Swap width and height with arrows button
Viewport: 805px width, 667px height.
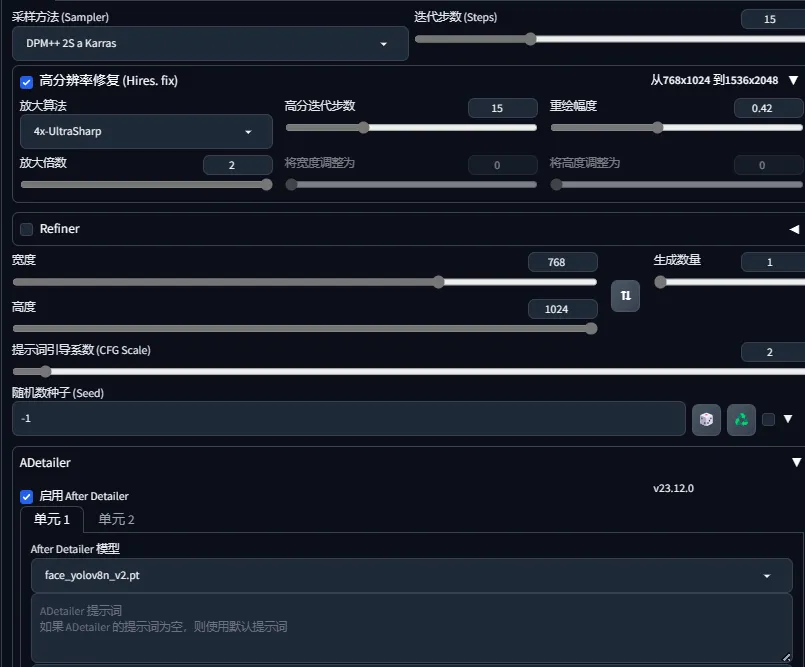click(x=625, y=296)
